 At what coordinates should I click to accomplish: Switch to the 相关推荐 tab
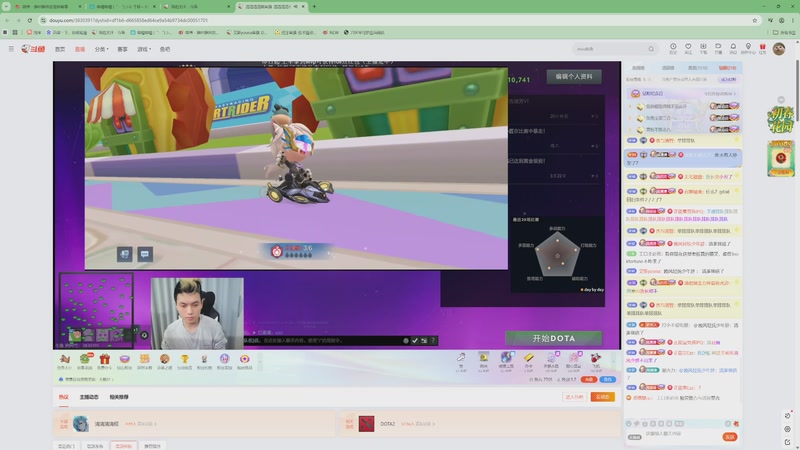tap(119, 397)
